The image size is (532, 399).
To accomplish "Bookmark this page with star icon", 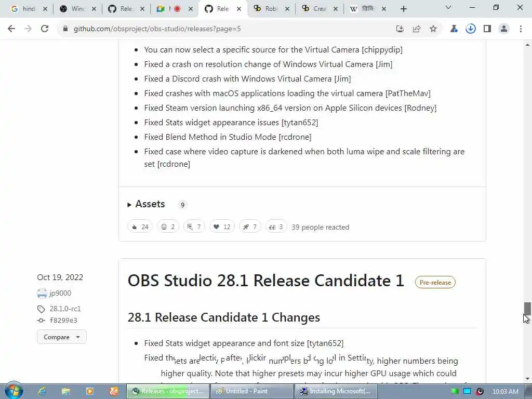I will (433, 29).
